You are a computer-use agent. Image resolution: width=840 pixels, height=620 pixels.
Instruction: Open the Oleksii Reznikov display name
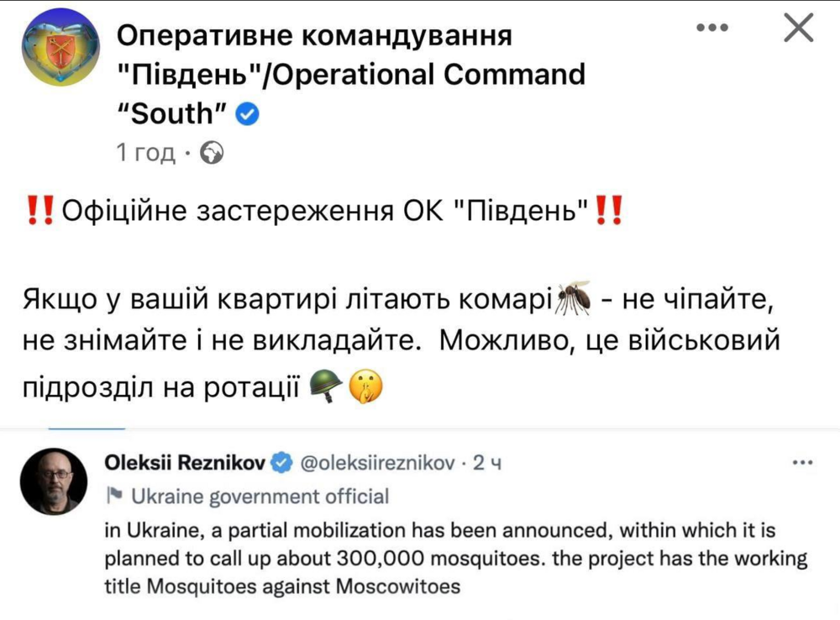184,463
